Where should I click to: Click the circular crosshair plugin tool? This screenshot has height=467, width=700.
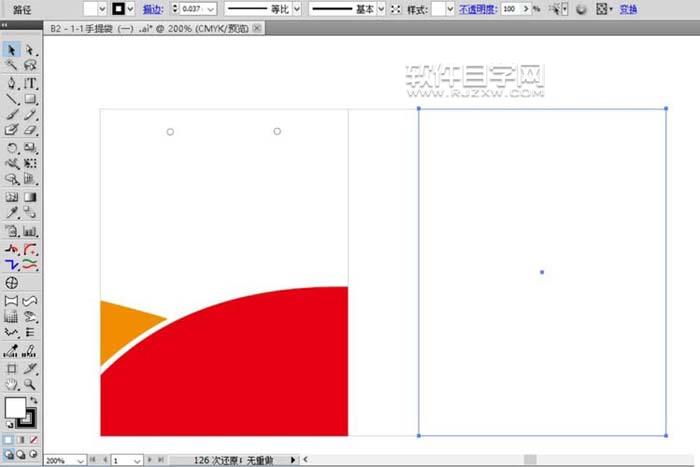(x=12, y=283)
